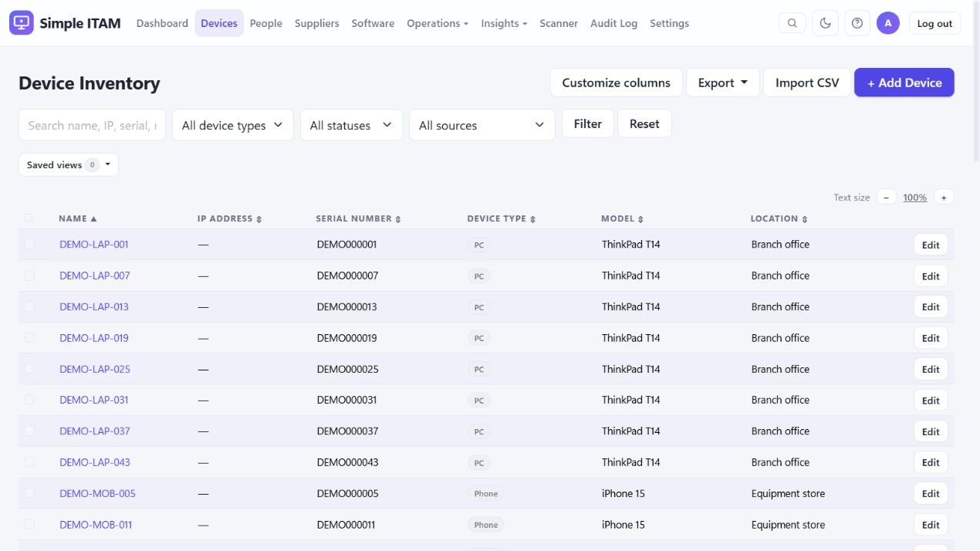The height and width of the screenshot is (551, 980).
Task: Click the 100% text size reset
Action: [x=914, y=198]
